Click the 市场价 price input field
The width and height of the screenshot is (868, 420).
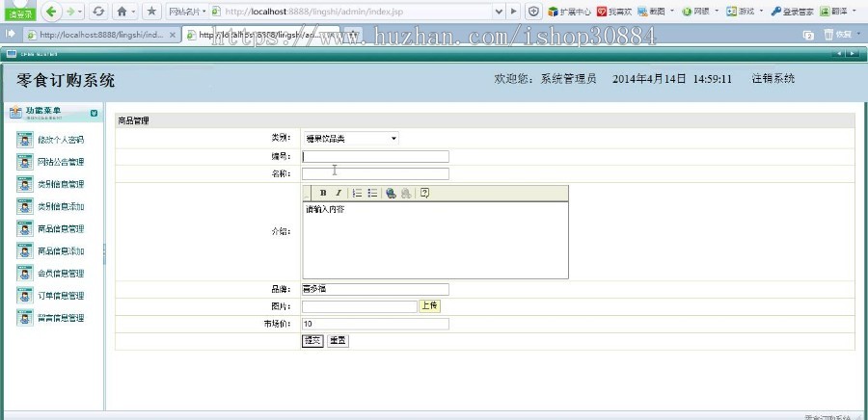[375, 324]
